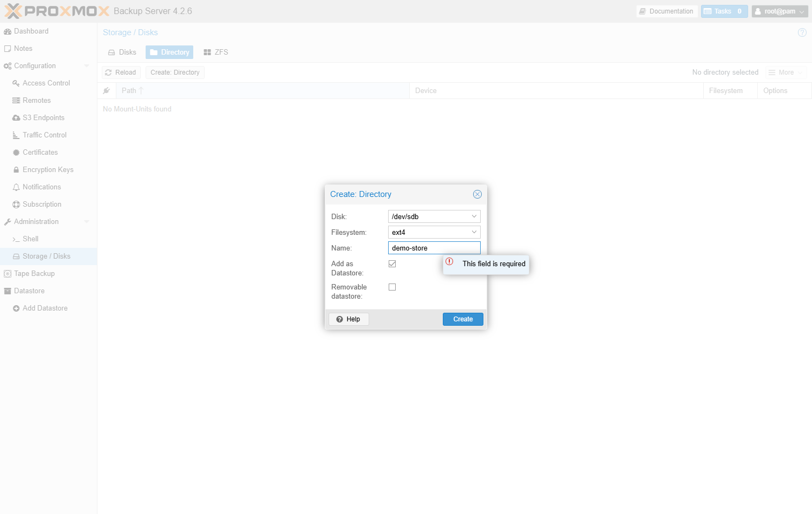This screenshot has width=812, height=514.
Task: Click the S3 Endpoints cloud icon
Action: 16,118
